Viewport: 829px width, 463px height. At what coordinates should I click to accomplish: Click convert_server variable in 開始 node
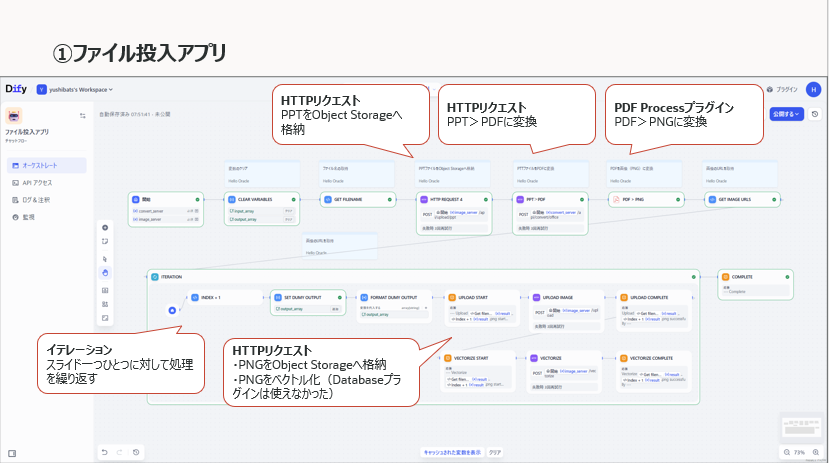[165, 211]
